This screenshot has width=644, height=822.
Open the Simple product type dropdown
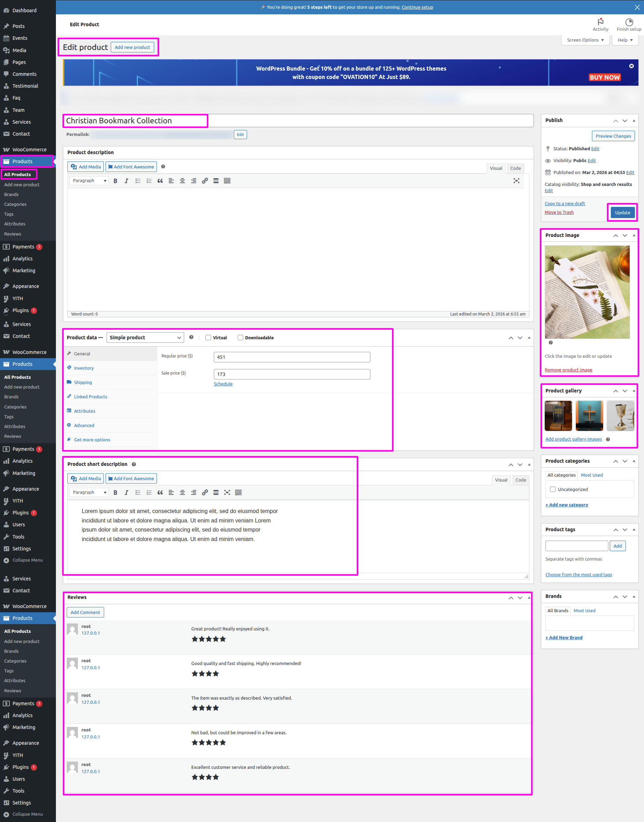coord(145,338)
